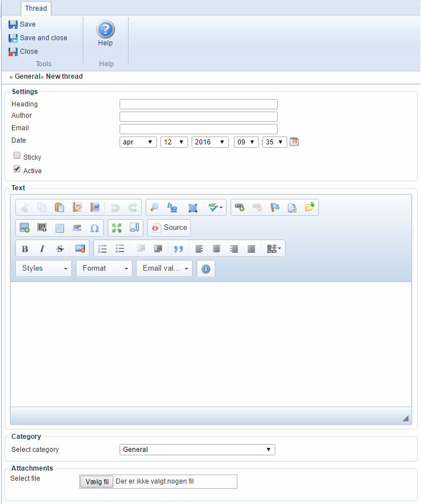Apply italic formatting
Screen dimensions: 421x504
click(x=42, y=249)
